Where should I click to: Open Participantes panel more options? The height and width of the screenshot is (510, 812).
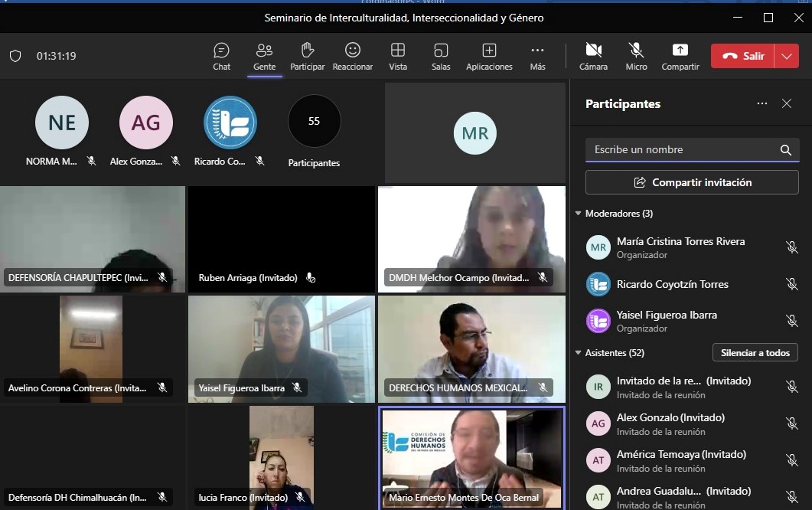pyautogui.click(x=761, y=103)
